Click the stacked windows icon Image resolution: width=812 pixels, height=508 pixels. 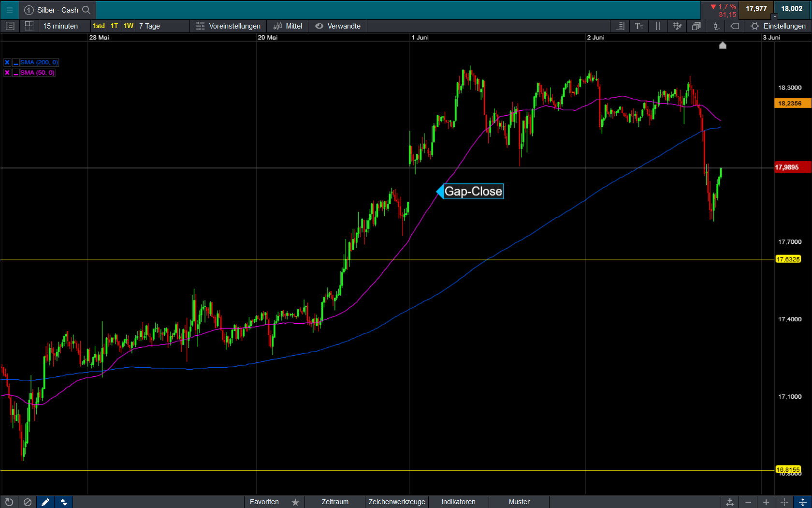pyautogui.click(x=696, y=26)
